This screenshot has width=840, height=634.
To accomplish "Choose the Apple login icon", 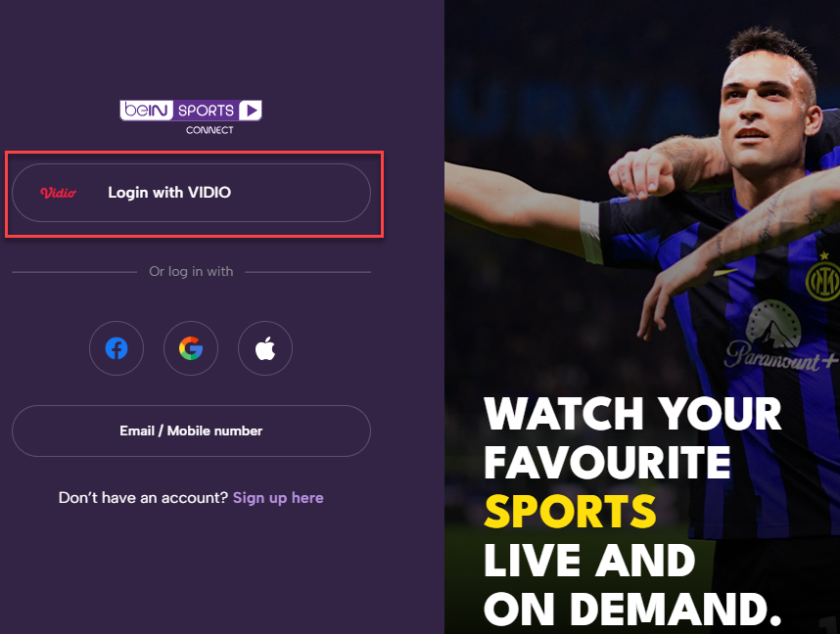I will click(x=265, y=348).
